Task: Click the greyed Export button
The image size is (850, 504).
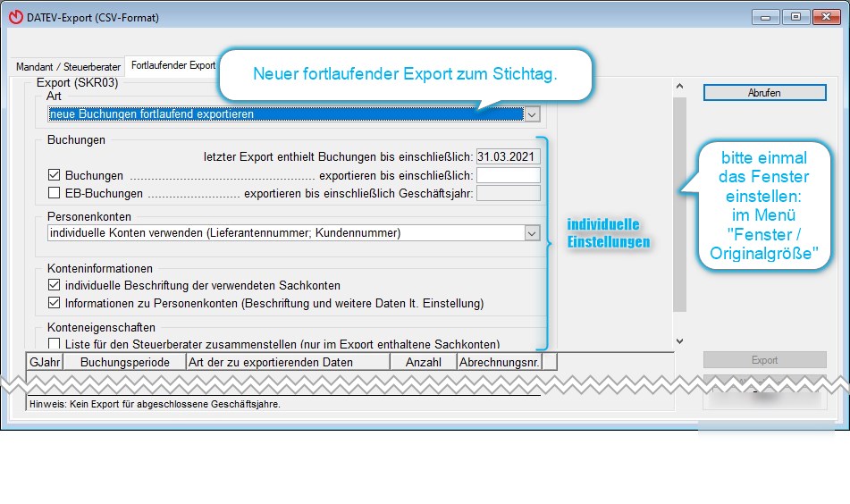Action: (764, 360)
